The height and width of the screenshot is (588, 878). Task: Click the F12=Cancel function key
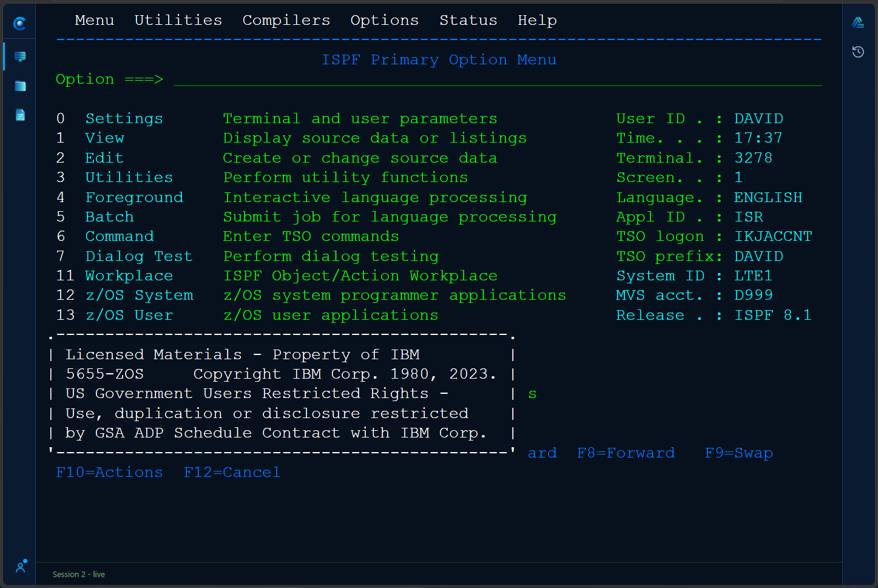tap(232, 472)
